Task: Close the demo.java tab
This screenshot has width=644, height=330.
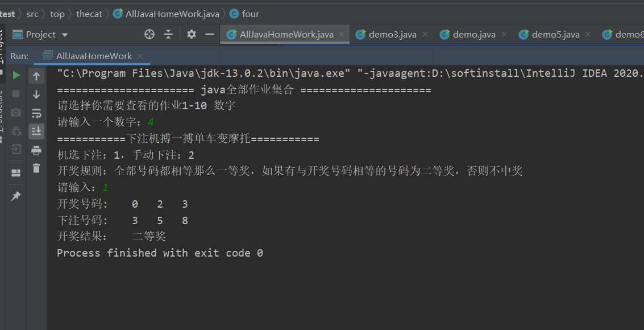Action: 504,35
